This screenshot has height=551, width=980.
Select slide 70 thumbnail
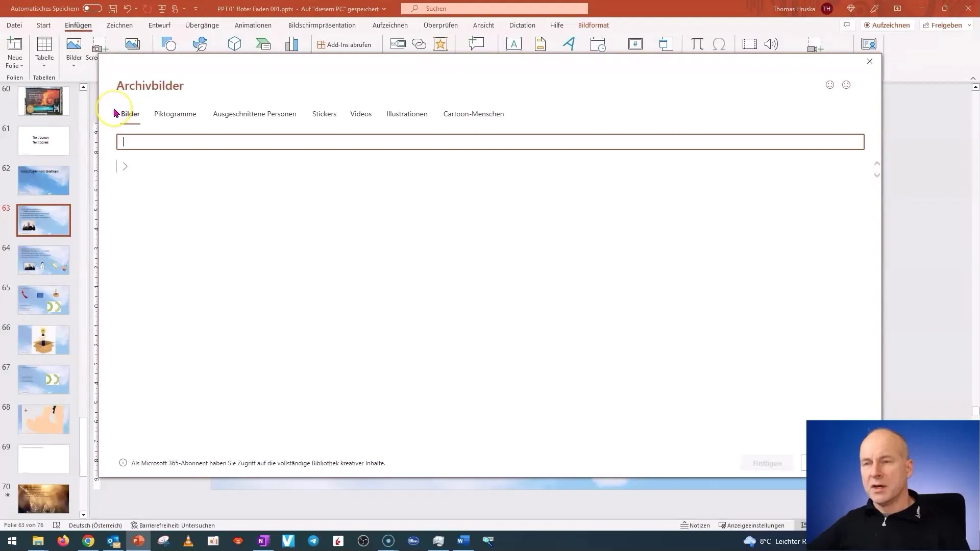[x=43, y=499]
